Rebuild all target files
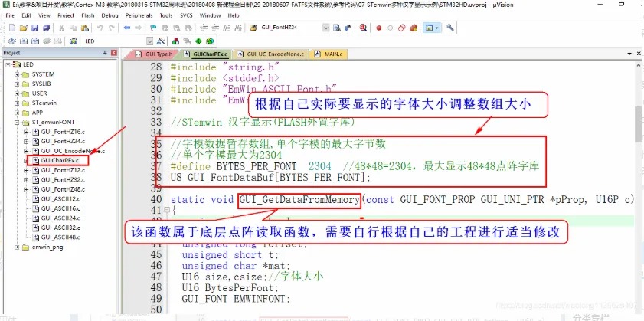This screenshot has height=321, width=644. coord(35,41)
